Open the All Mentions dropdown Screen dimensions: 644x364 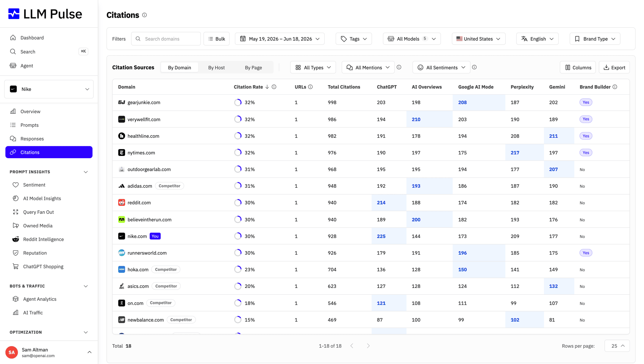point(368,67)
